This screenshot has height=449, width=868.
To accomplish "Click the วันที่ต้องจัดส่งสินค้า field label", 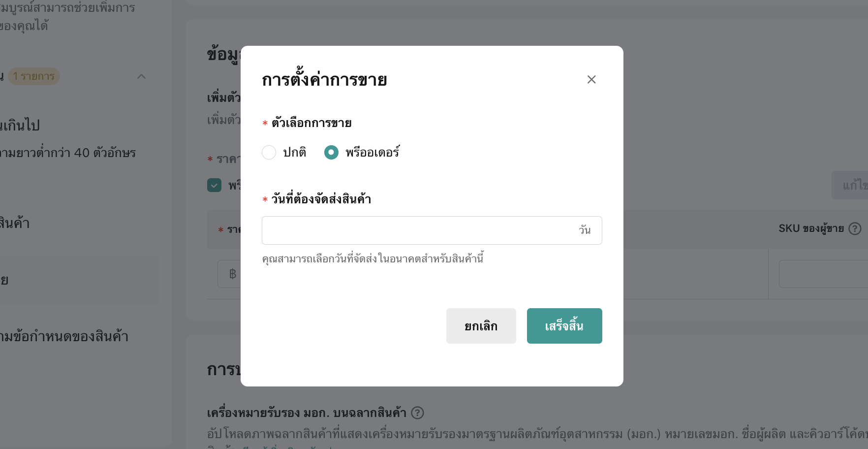I will tap(321, 199).
